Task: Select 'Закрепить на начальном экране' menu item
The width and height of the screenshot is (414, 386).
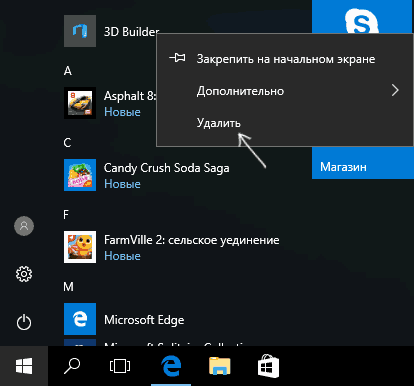Action: click(x=285, y=59)
